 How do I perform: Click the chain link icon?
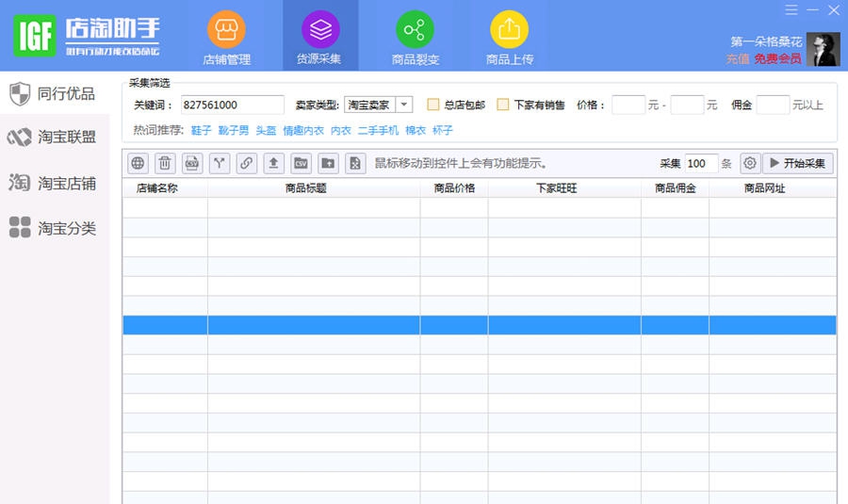246,163
